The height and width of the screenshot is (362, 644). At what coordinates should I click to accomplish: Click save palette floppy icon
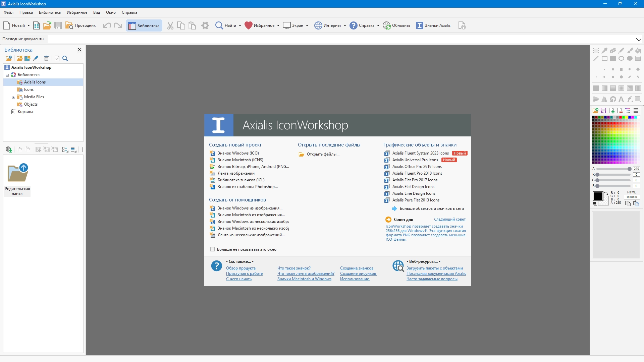pyautogui.click(x=603, y=111)
